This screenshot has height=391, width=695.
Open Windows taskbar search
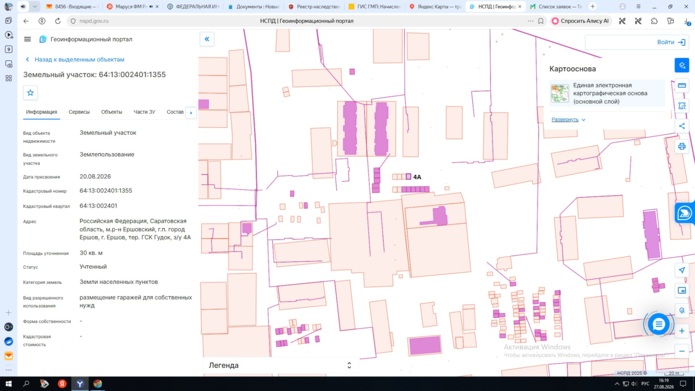pos(26,383)
